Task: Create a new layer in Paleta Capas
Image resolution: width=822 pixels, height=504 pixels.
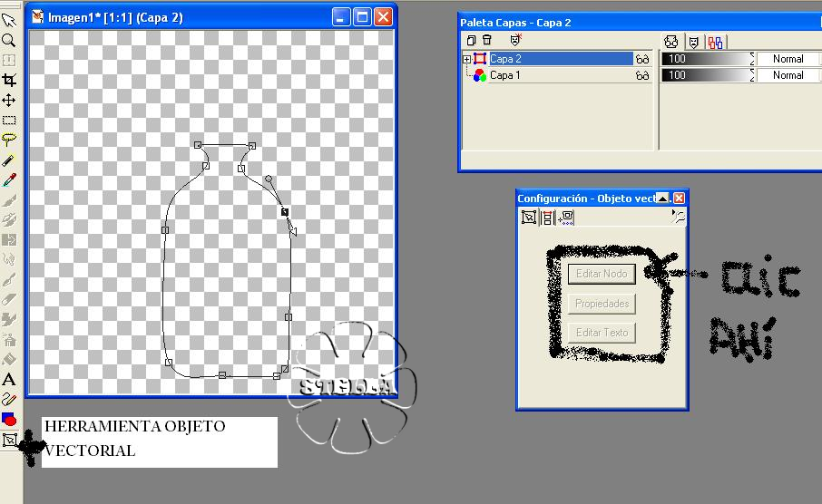Action: [x=471, y=41]
